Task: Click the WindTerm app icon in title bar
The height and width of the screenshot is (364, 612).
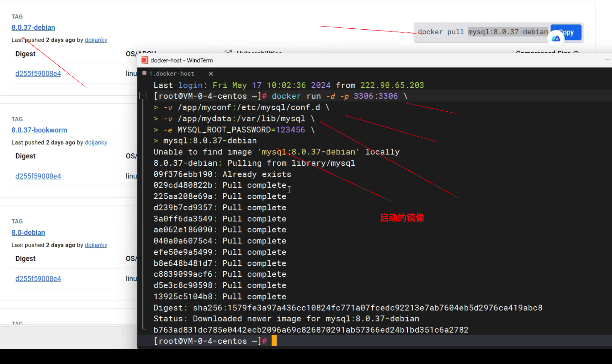Action: tap(145, 60)
